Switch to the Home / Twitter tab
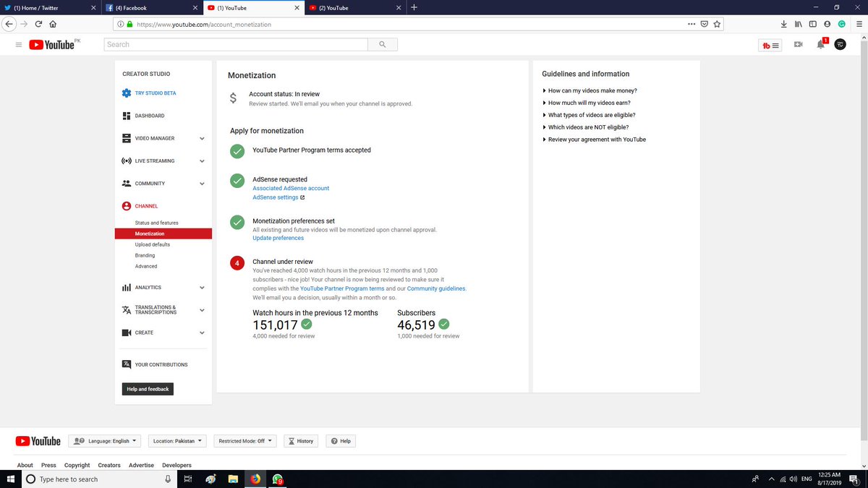868x488 pixels. 51,7
